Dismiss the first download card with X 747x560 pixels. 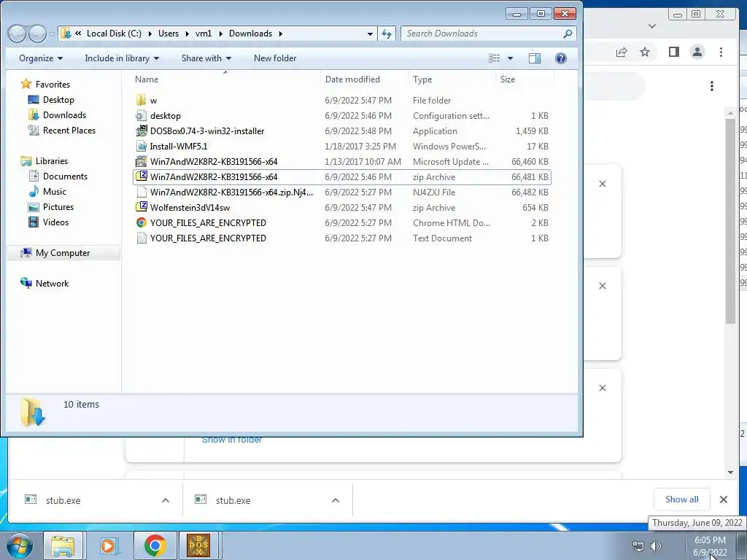pyautogui.click(x=603, y=184)
